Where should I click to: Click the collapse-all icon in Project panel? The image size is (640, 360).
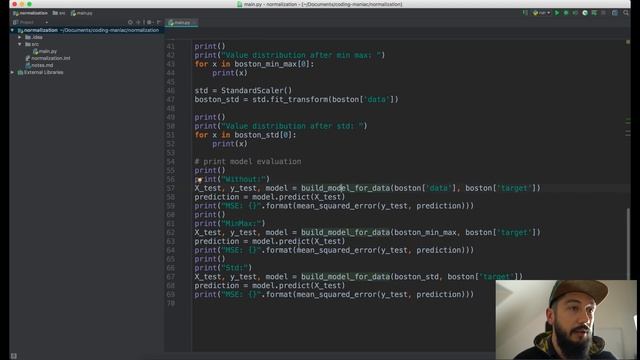coord(138,22)
